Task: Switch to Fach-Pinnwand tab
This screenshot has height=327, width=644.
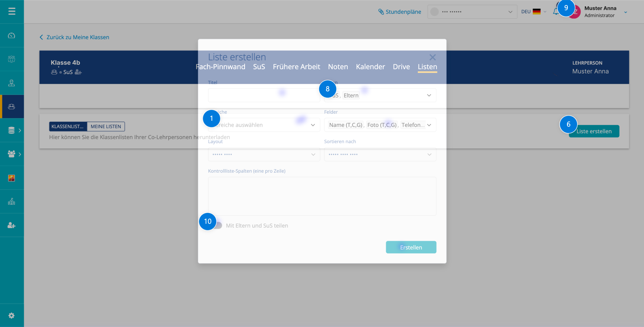Action: pyautogui.click(x=220, y=67)
